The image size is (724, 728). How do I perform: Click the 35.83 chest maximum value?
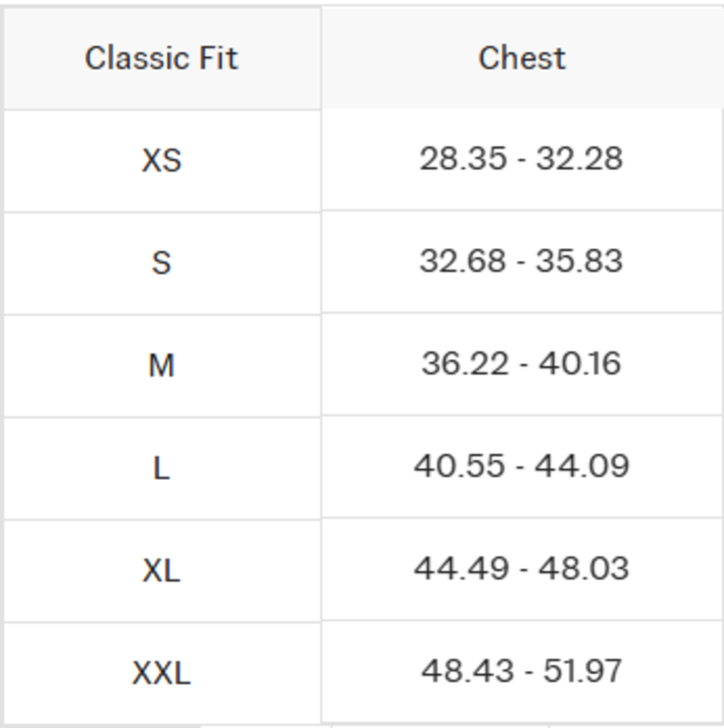coord(579,261)
